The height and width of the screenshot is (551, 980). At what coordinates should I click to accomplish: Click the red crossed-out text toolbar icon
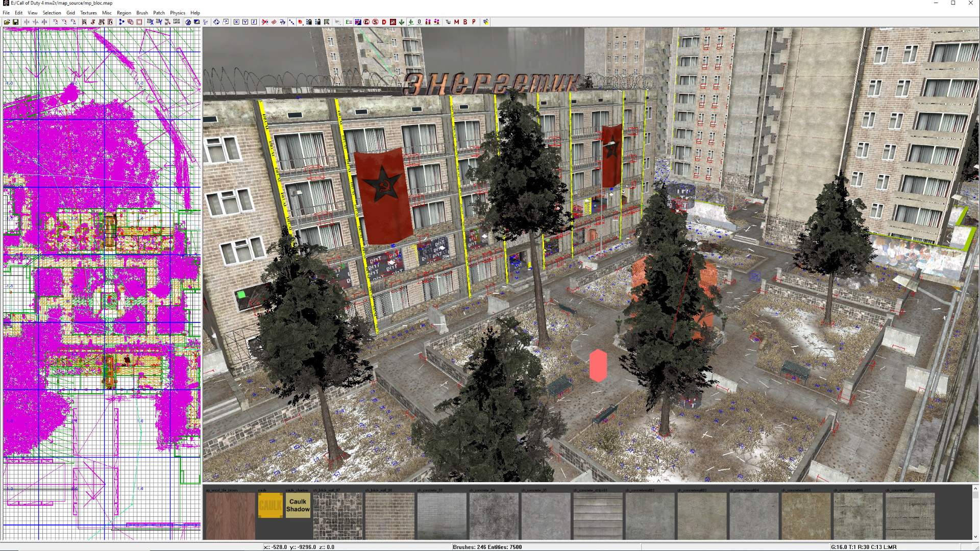pos(265,22)
